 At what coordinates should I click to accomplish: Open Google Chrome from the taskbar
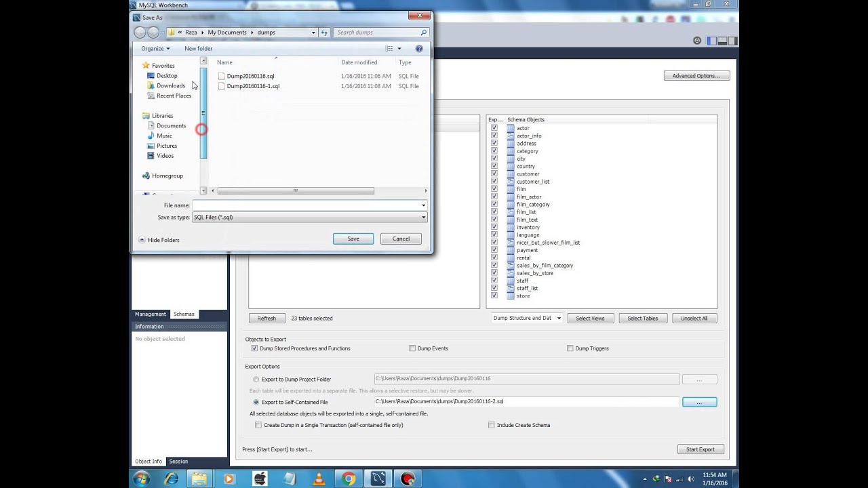click(349, 479)
